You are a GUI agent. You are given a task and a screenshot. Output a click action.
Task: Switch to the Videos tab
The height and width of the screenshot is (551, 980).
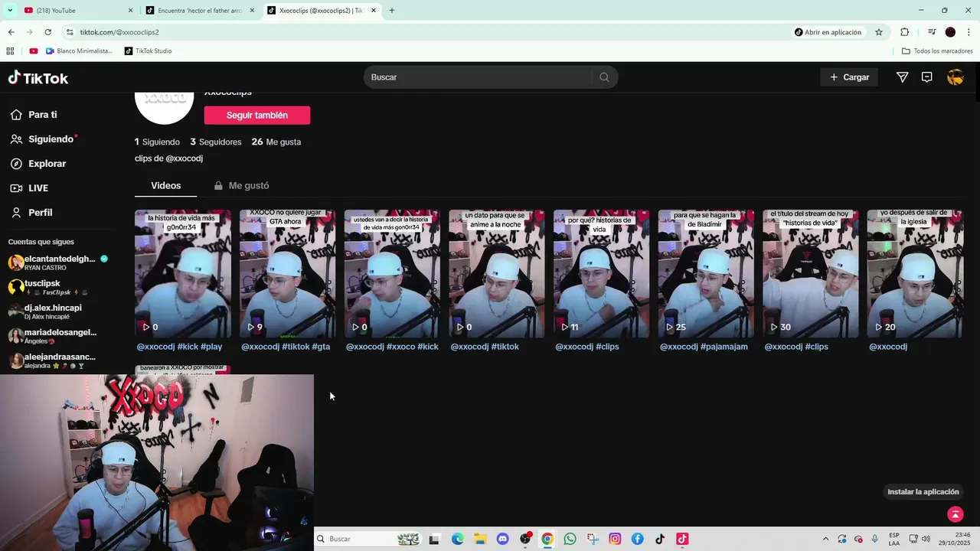(166, 186)
